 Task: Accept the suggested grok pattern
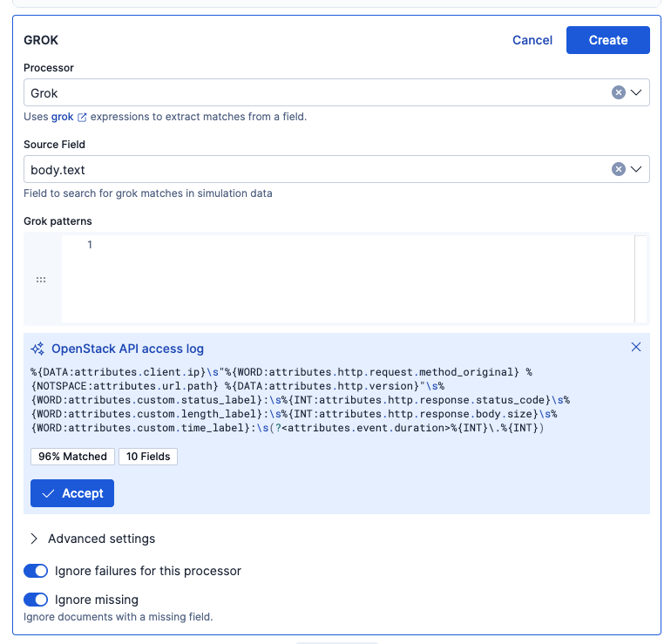click(72, 493)
